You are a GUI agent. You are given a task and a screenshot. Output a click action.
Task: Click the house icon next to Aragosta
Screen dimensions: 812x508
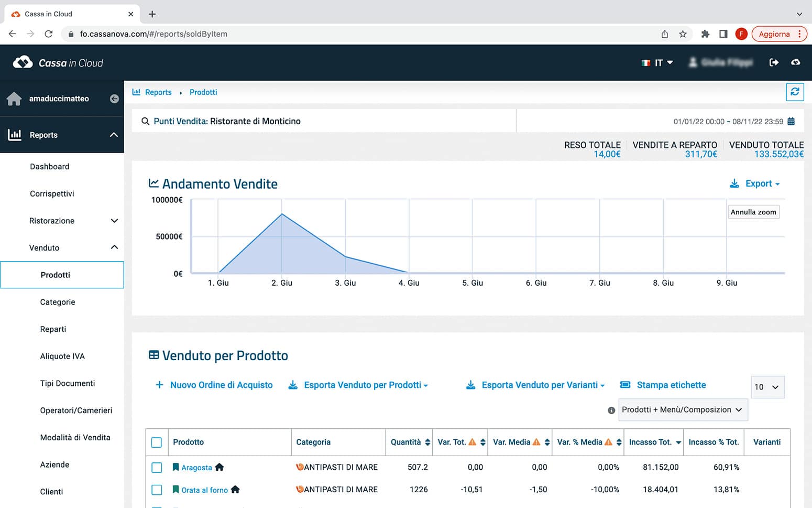tap(220, 467)
